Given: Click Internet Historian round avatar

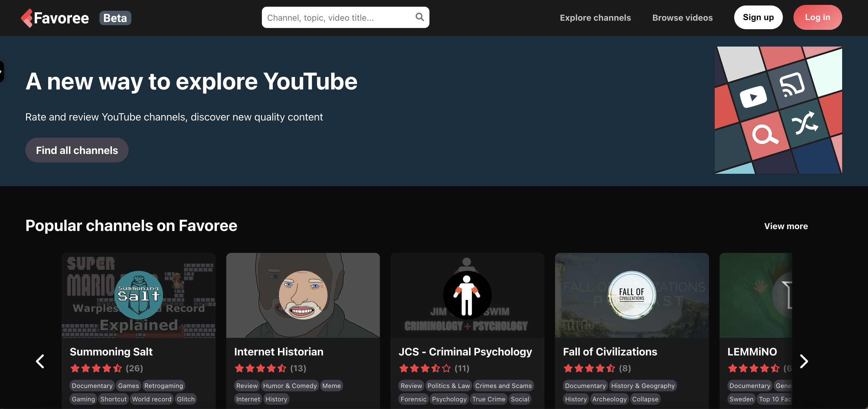Looking at the screenshot, I should click(303, 295).
